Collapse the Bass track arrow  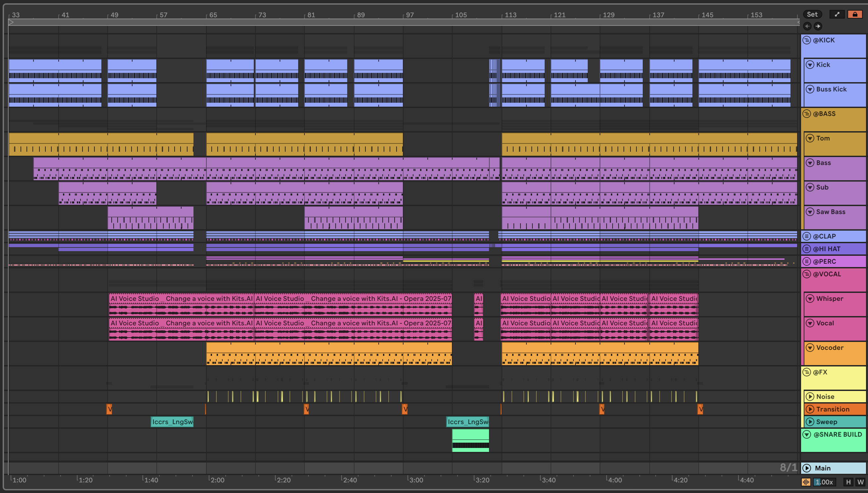(810, 163)
